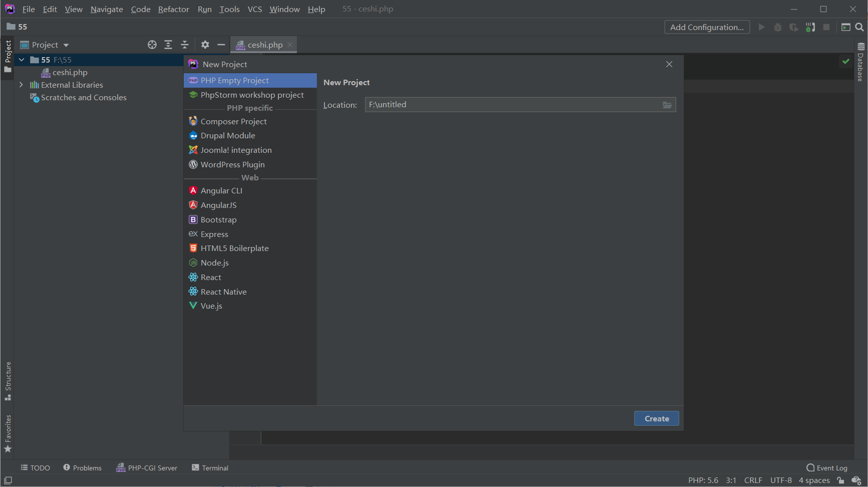
Task: Click the browse folder icon in Location field
Action: tap(667, 105)
